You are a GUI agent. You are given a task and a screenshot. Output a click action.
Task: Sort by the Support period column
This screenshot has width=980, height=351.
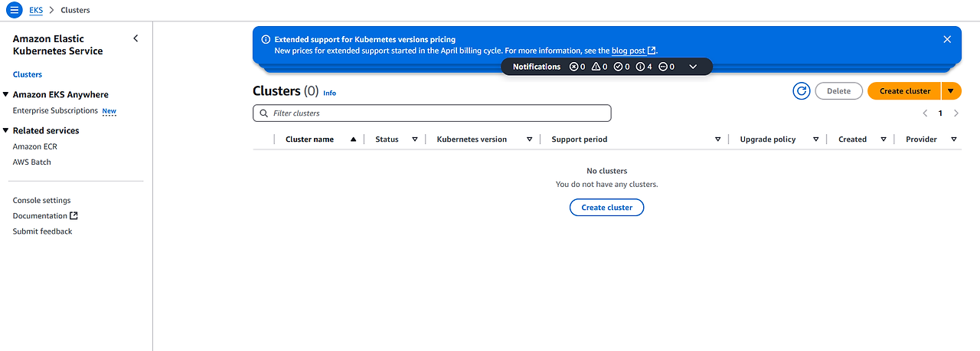tap(717, 139)
